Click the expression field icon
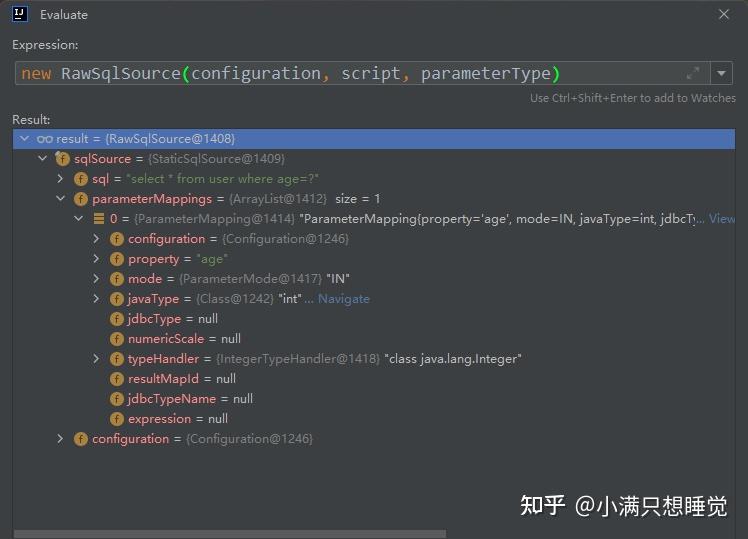 (117, 419)
